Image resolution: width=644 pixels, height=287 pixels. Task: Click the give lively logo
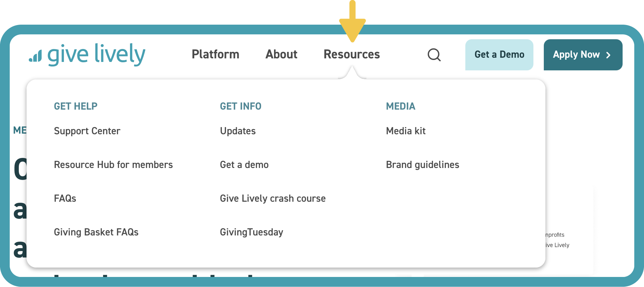pos(87,54)
